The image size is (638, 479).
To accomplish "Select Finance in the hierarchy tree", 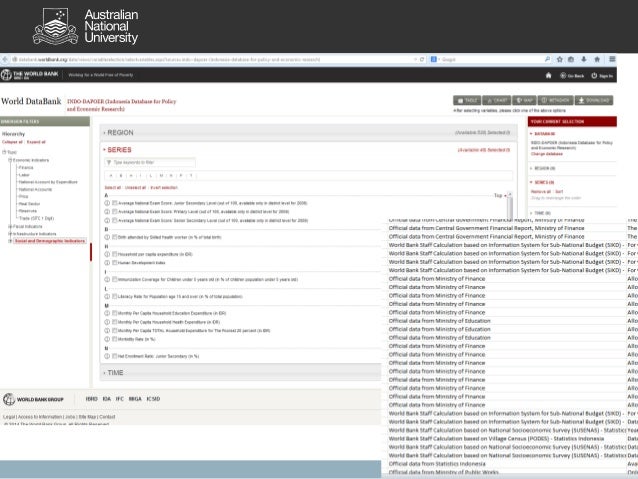I will [26, 168].
